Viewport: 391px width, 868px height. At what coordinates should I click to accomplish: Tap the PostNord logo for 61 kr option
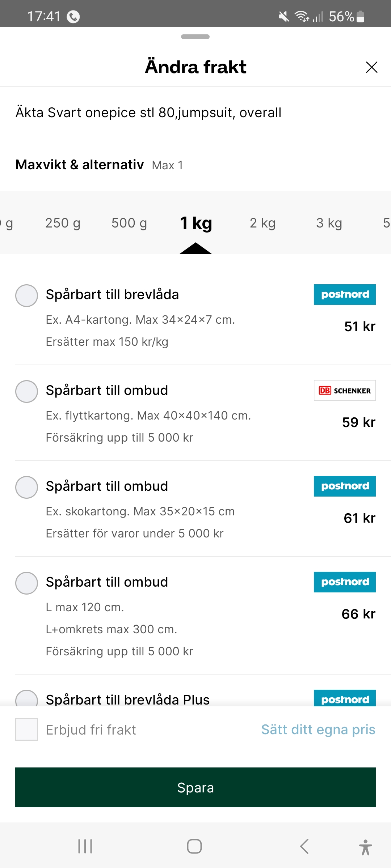point(345,486)
